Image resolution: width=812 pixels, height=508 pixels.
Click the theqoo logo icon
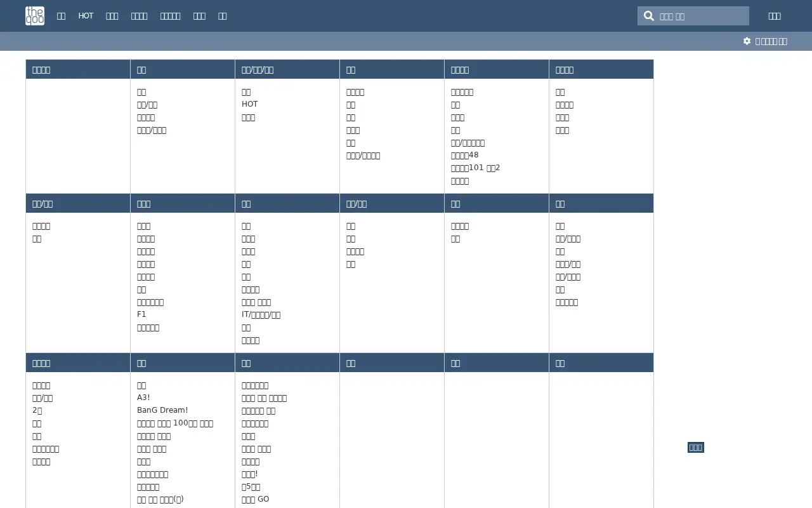coord(35,16)
